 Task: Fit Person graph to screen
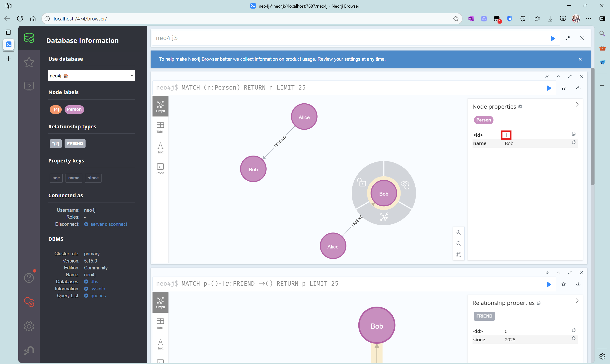tap(459, 255)
